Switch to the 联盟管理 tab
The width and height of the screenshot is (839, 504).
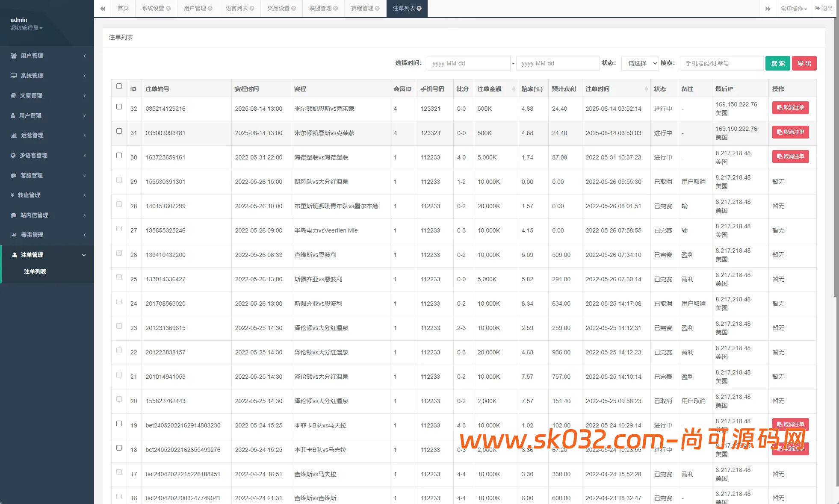pos(321,9)
